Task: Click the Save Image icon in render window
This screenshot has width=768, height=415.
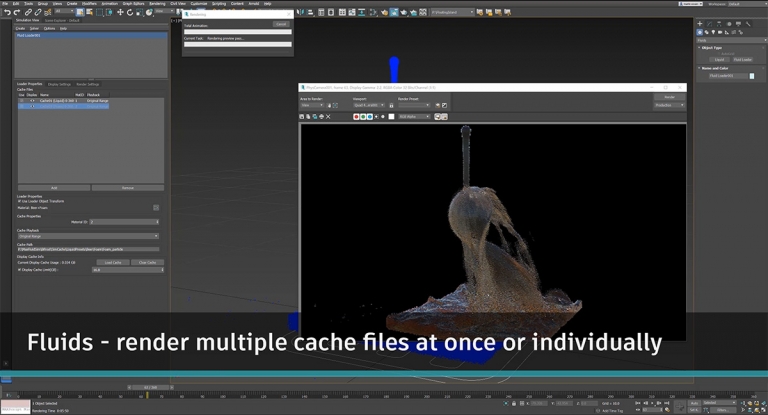Action: pos(302,117)
